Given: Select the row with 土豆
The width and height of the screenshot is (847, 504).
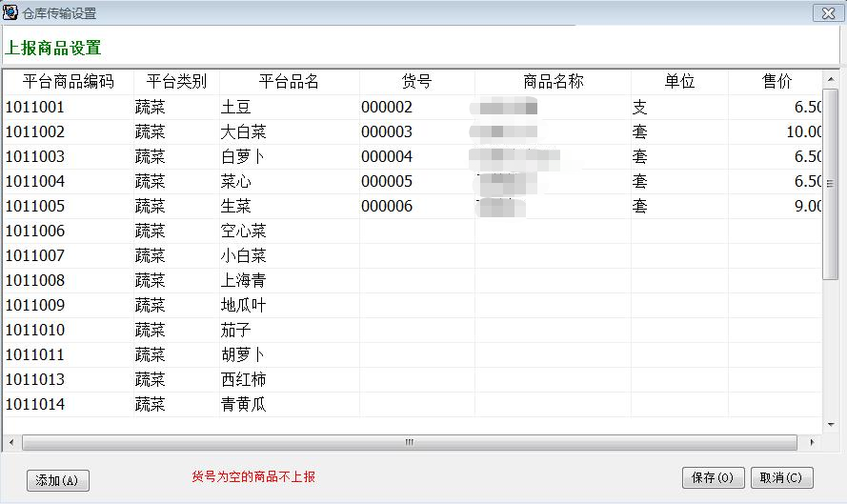Looking at the screenshot, I should 235,108.
